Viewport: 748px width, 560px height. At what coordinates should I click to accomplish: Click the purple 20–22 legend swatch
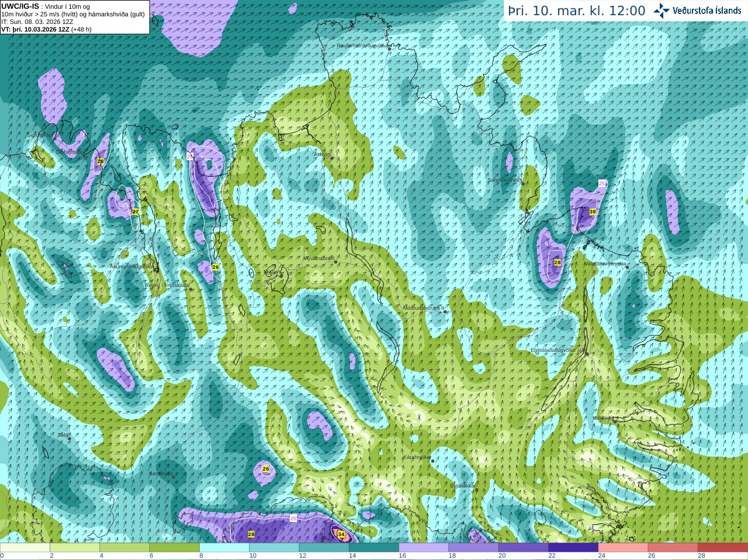[x=524, y=548]
